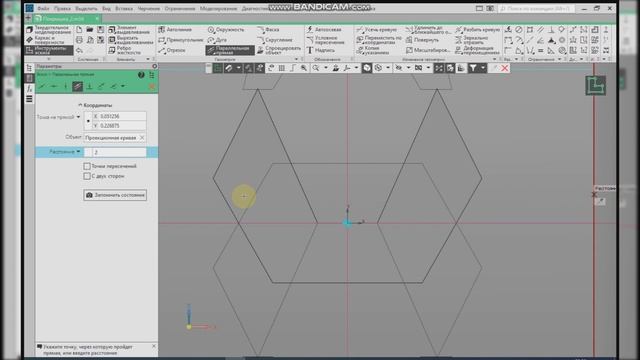The image size is (640, 360).
Task: Click Элемент выдавливания tool
Action: (x=129, y=30)
